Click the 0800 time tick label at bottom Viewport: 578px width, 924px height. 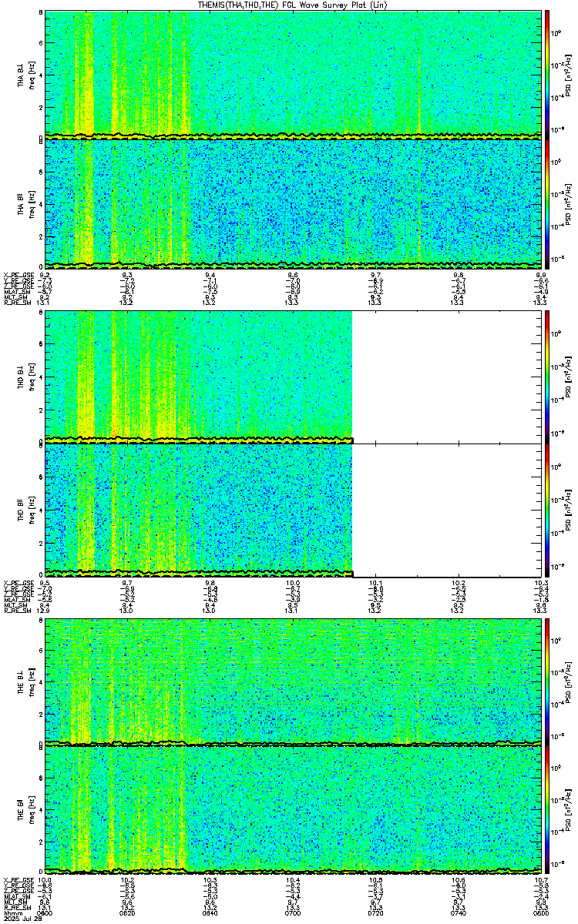coord(541,914)
